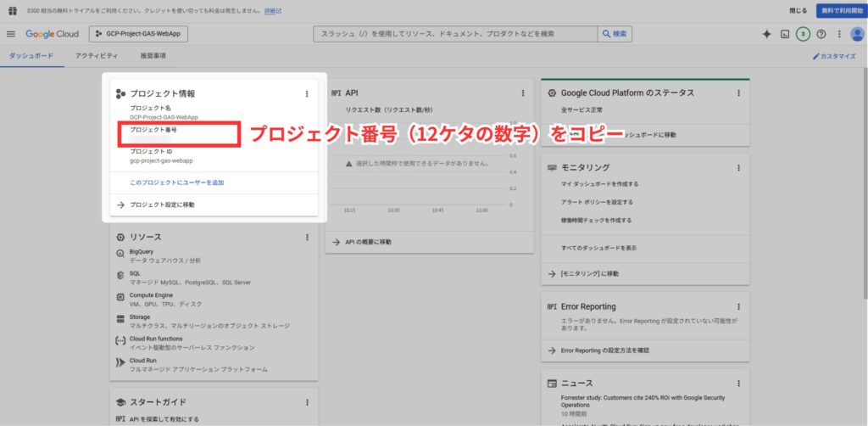
Task: Open the SQL resource icon
Action: (120, 275)
